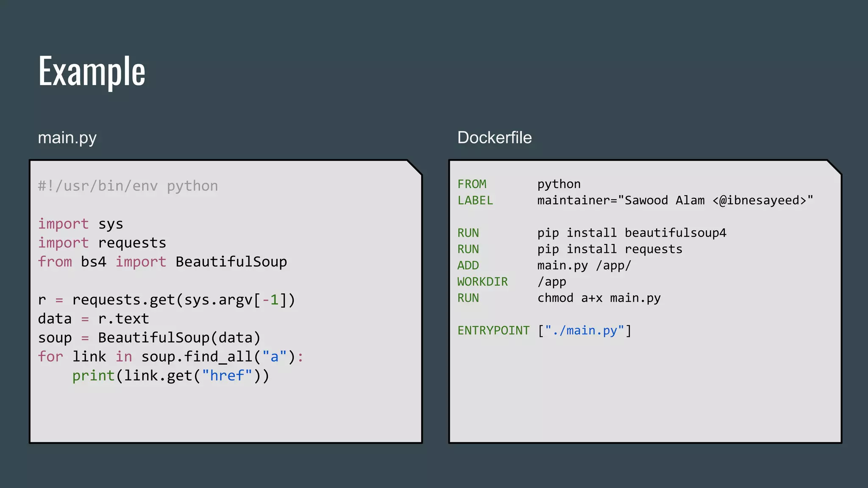Click the Dockerfile heading label
The image size is (868, 488).
495,137
